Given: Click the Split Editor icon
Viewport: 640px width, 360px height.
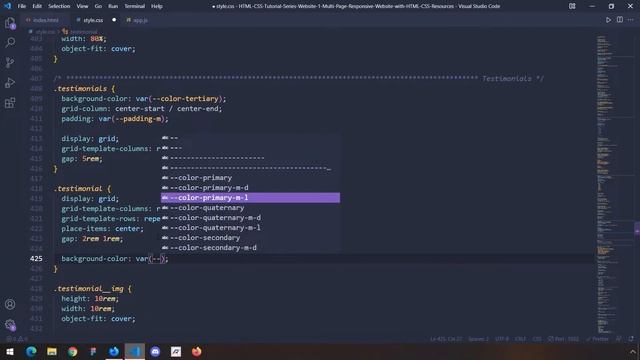Looking at the screenshot, I should 620,20.
